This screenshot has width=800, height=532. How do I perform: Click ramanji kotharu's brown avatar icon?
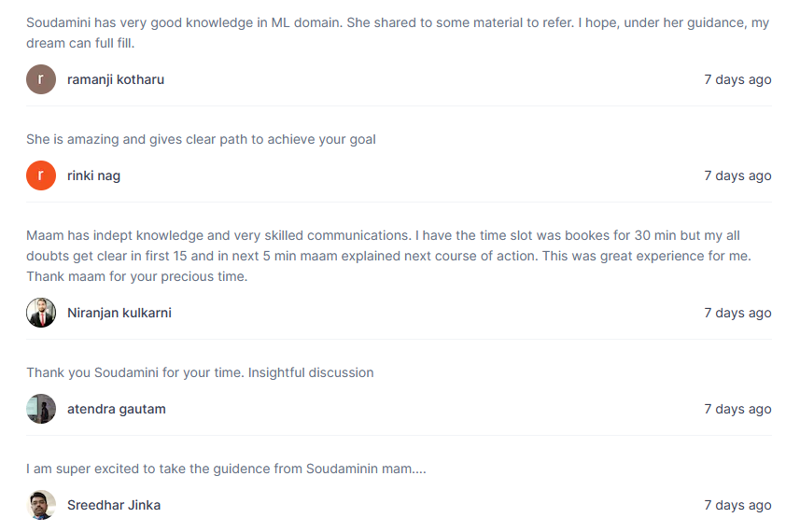pos(41,79)
